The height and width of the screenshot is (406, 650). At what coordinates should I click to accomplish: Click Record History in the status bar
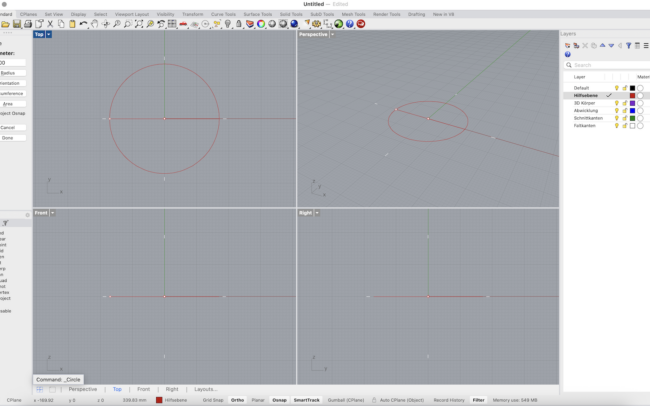tap(449, 400)
